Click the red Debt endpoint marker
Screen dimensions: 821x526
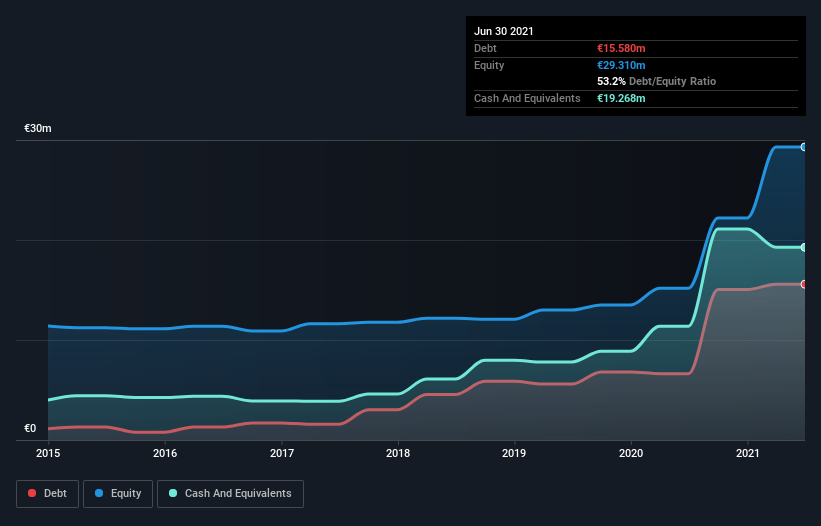click(803, 284)
